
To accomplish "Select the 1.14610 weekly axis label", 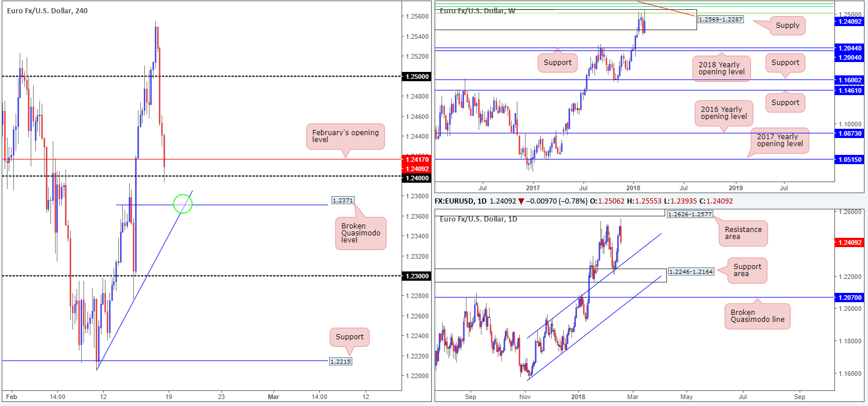I will (x=851, y=91).
